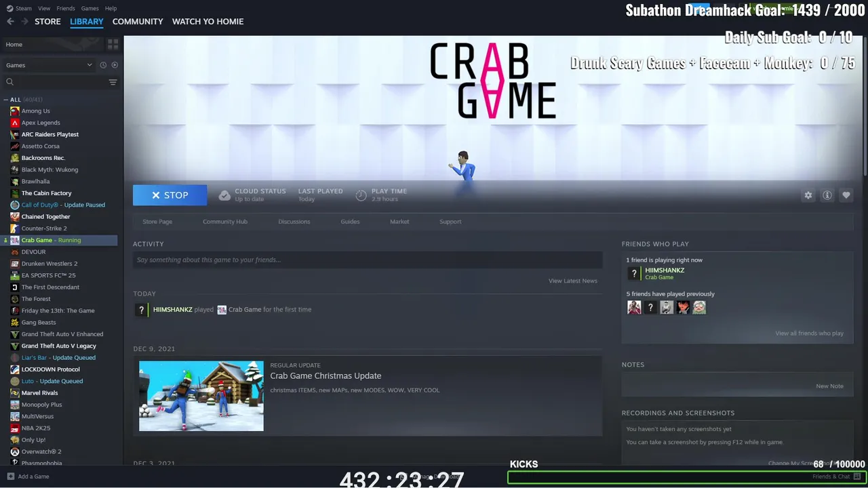
Task: Open the Friends menu
Action: (x=66, y=8)
